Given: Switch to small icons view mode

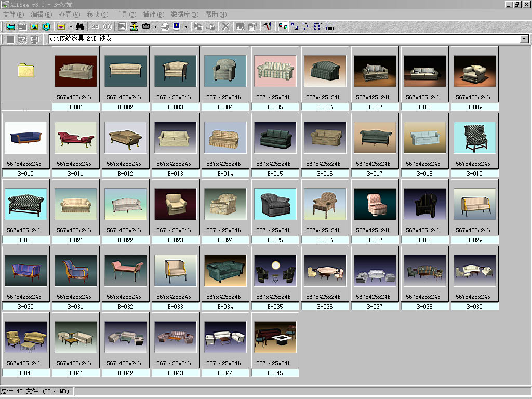Looking at the screenshot, I should click(x=307, y=26).
